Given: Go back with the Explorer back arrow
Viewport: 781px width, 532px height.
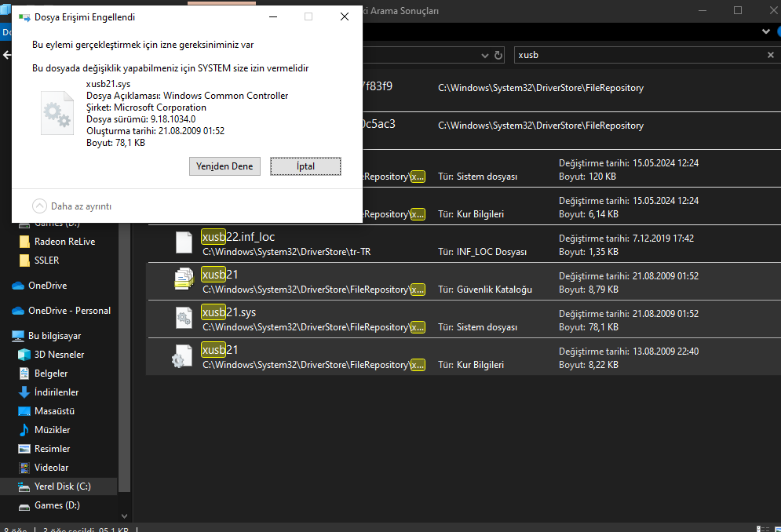Looking at the screenshot, I should [x=7, y=55].
